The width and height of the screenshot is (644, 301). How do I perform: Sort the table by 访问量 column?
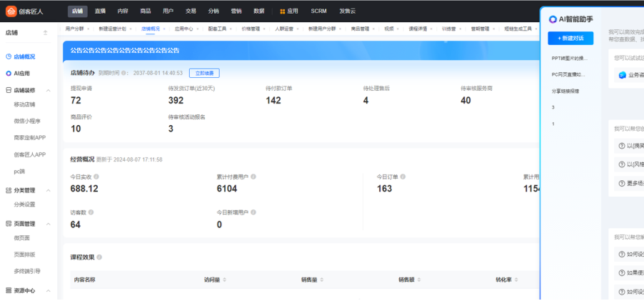226,280
